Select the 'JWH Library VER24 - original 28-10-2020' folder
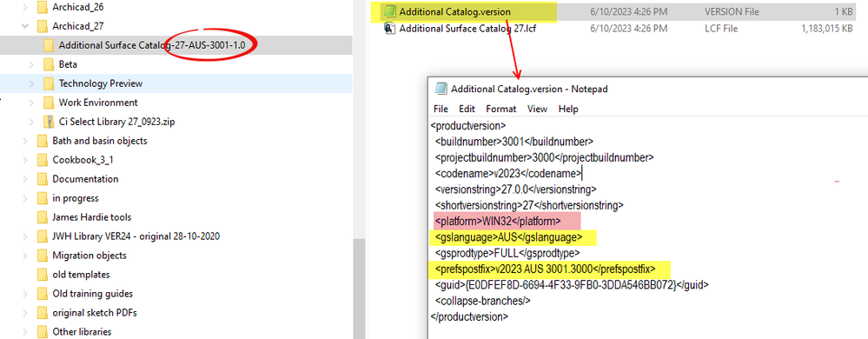The width and height of the screenshot is (868, 339). pos(136,236)
